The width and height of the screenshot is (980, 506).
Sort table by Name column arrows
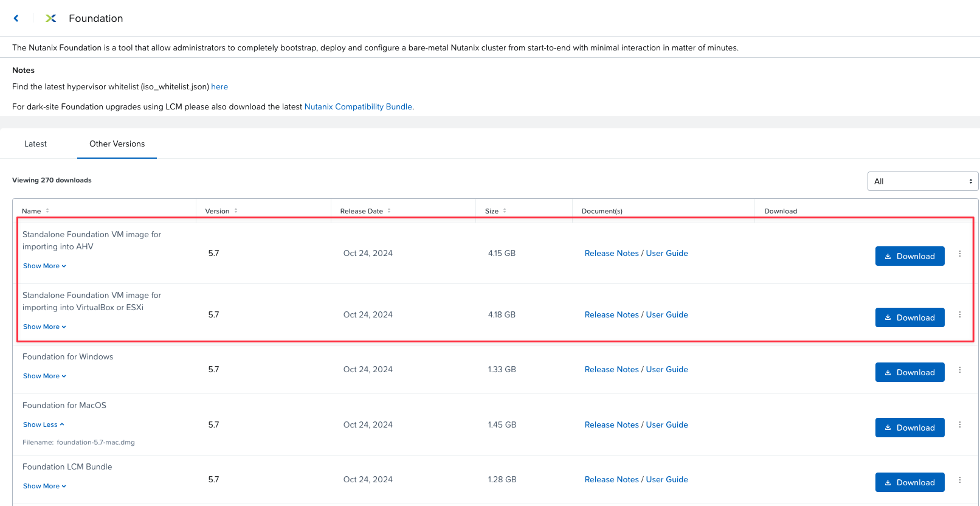point(47,211)
